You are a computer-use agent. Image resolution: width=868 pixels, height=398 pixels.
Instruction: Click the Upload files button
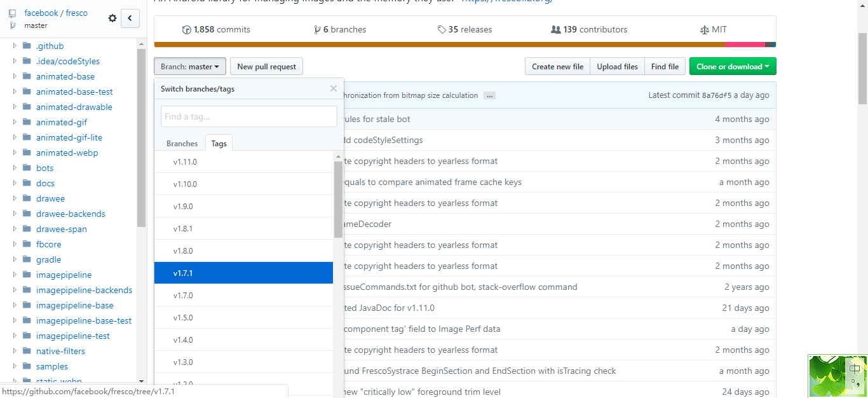(x=617, y=66)
